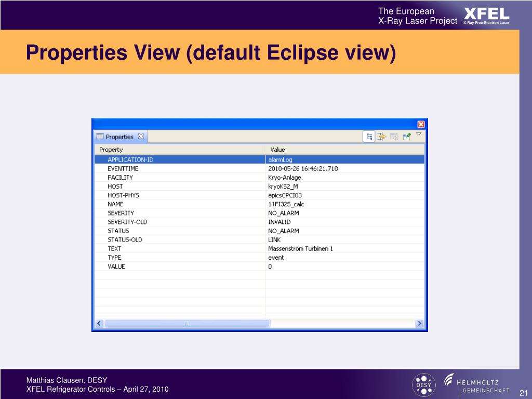The height and width of the screenshot is (399, 532).
Task: Click the LINK value cell
Action: (345, 240)
